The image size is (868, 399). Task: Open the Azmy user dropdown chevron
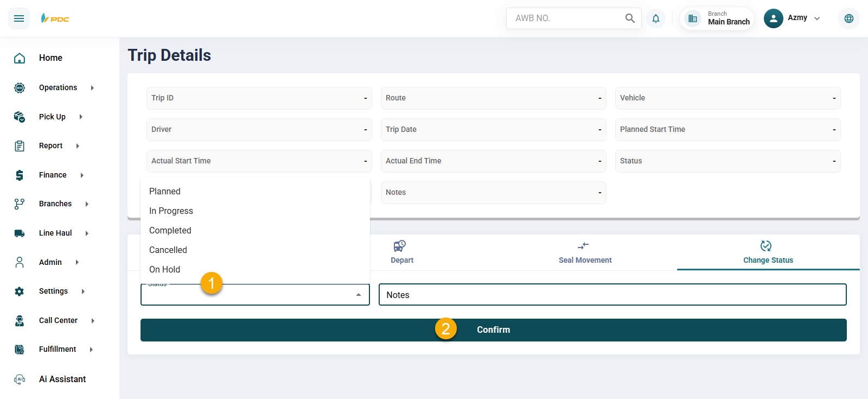pos(817,18)
